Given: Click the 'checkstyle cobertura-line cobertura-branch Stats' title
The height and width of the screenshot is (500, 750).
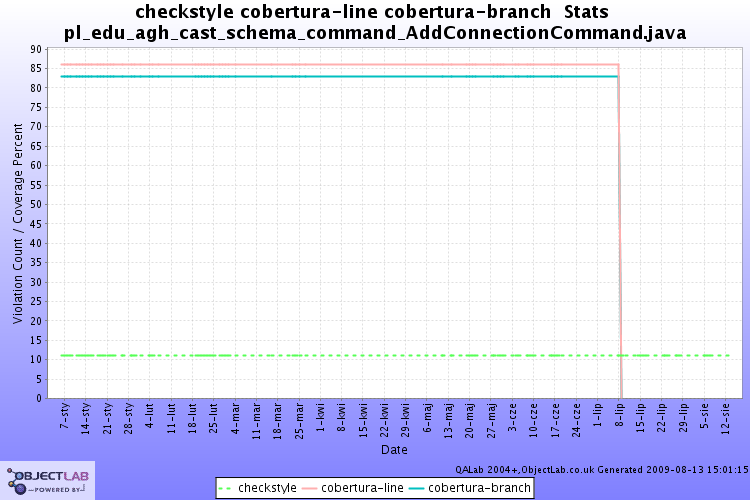Looking at the screenshot, I should pos(372,12).
